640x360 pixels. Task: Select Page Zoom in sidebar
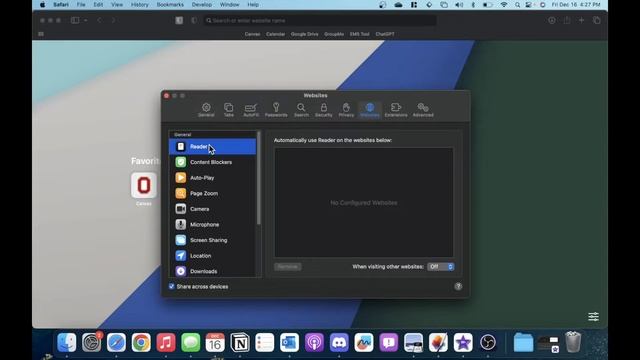pyautogui.click(x=212, y=193)
